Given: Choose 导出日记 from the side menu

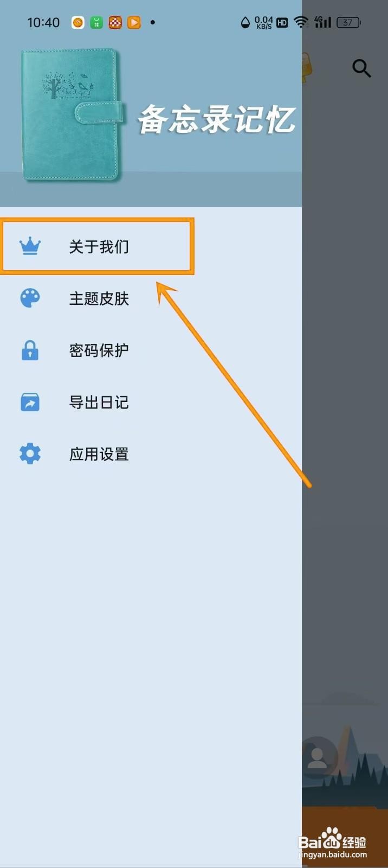Looking at the screenshot, I should pyautogui.click(x=151, y=403).
